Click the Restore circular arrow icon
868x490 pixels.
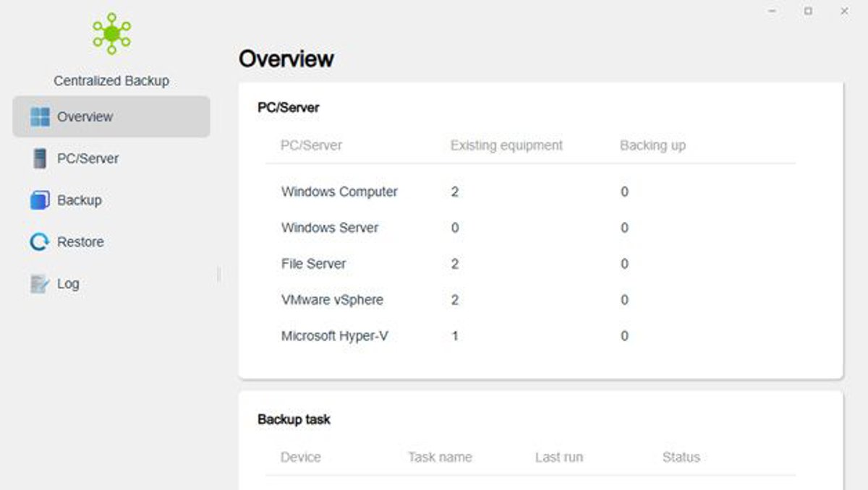tap(40, 242)
